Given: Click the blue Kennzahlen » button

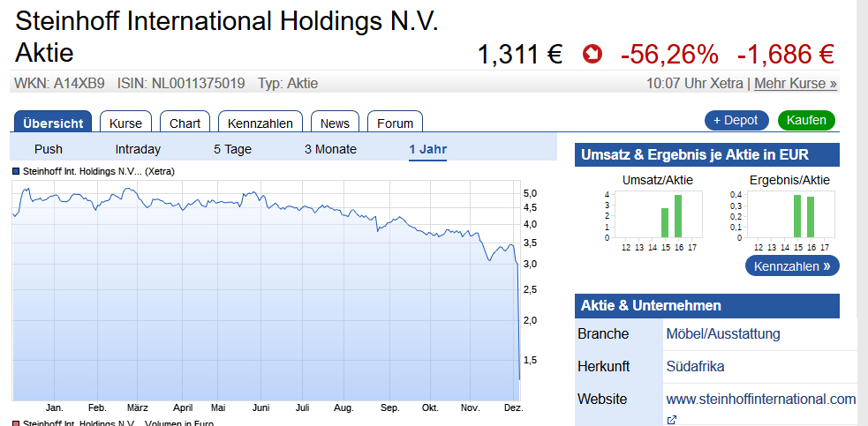Looking at the screenshot, I should 792,265.
